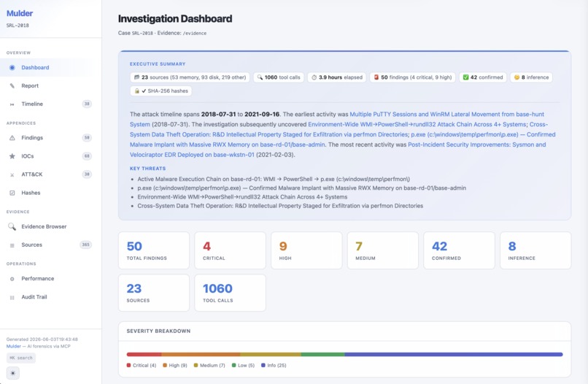Click the Timeline count badge
Image resolution: width=588 pixels, height=384 pixels.
coord(87,104)
